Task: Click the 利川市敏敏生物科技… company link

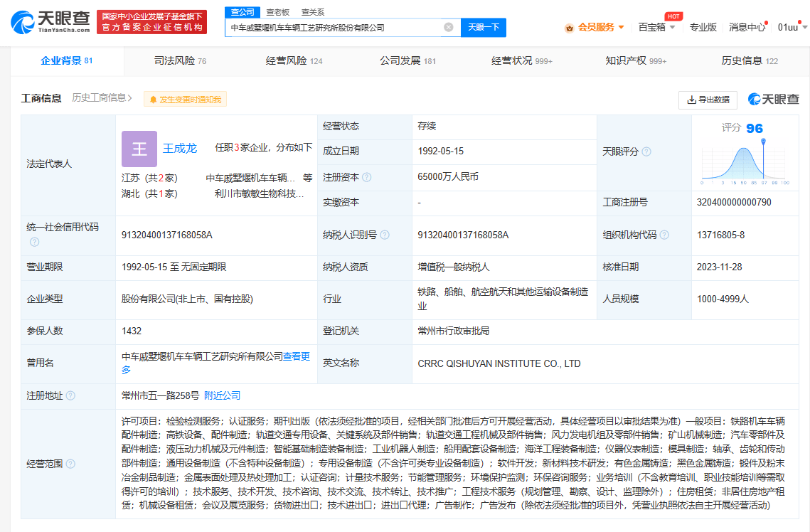Action: (260, 193)
